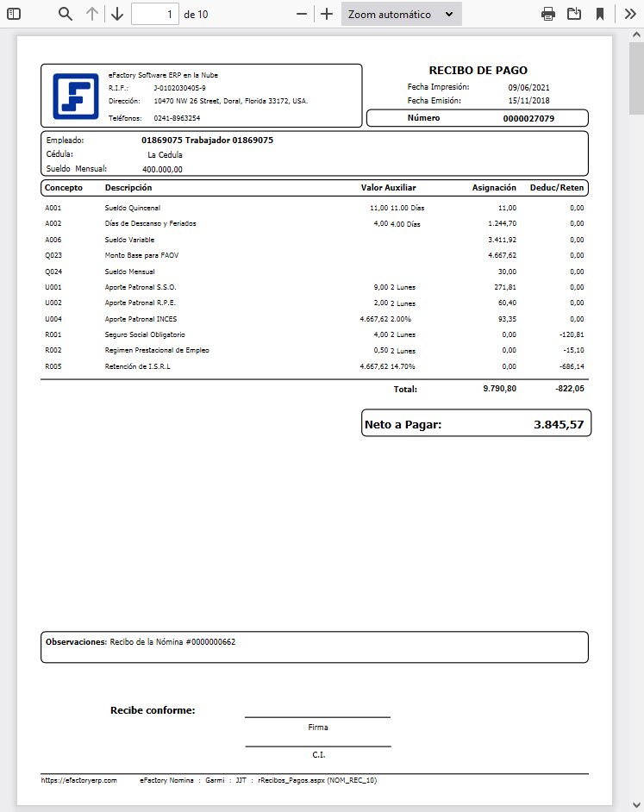Click the Concepto column header
Viewport: 644px width, 812px height.
[64, 187]
